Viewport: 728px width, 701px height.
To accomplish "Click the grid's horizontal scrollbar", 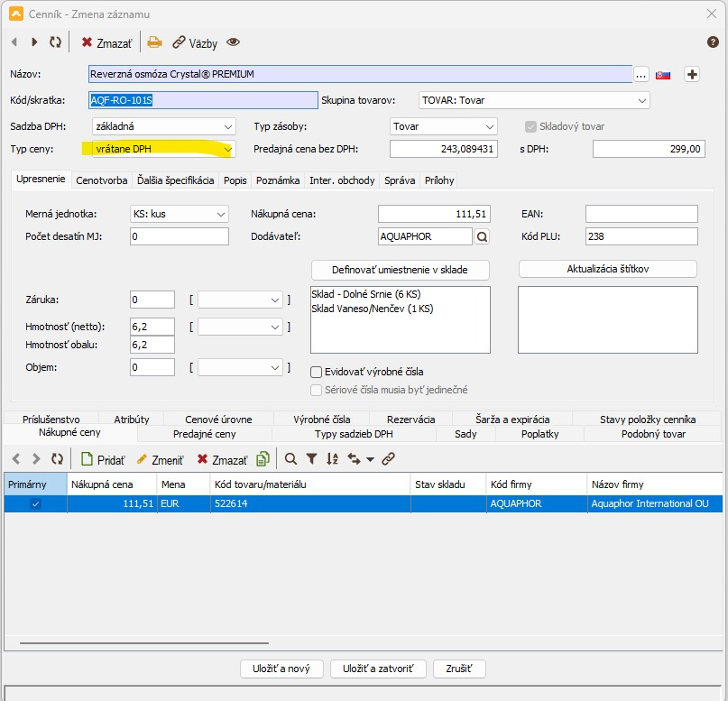I will coord(144,643).
